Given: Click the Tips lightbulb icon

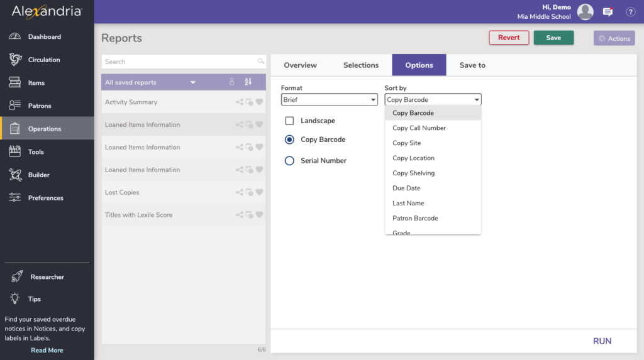Looking at the screenshot, I should pos(16,299).
